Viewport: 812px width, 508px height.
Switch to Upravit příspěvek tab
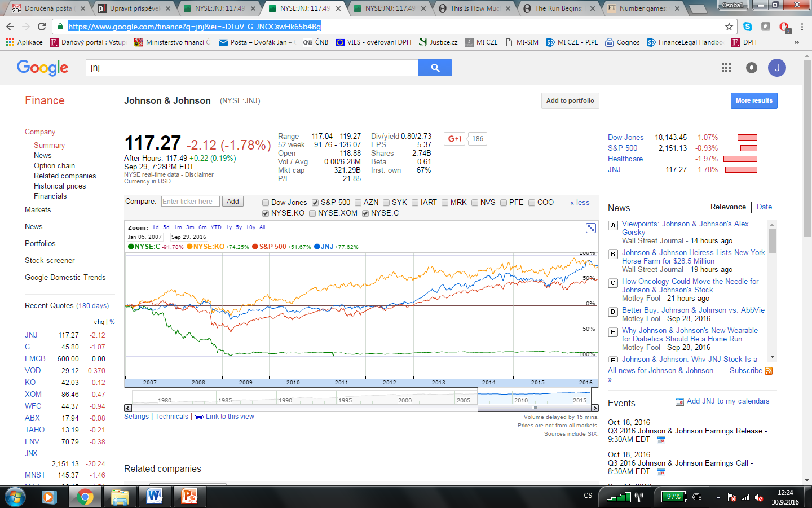click(134, 8)
